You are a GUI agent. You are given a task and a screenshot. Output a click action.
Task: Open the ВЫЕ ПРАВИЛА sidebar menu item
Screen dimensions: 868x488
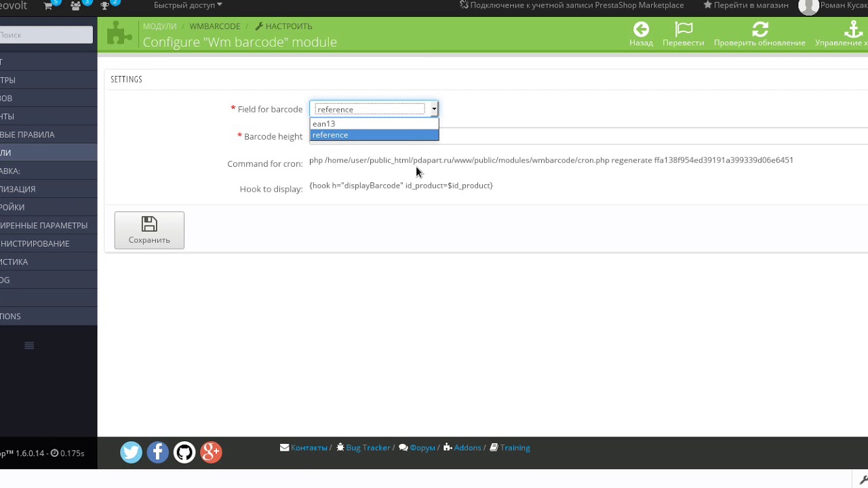coord(48,134)
